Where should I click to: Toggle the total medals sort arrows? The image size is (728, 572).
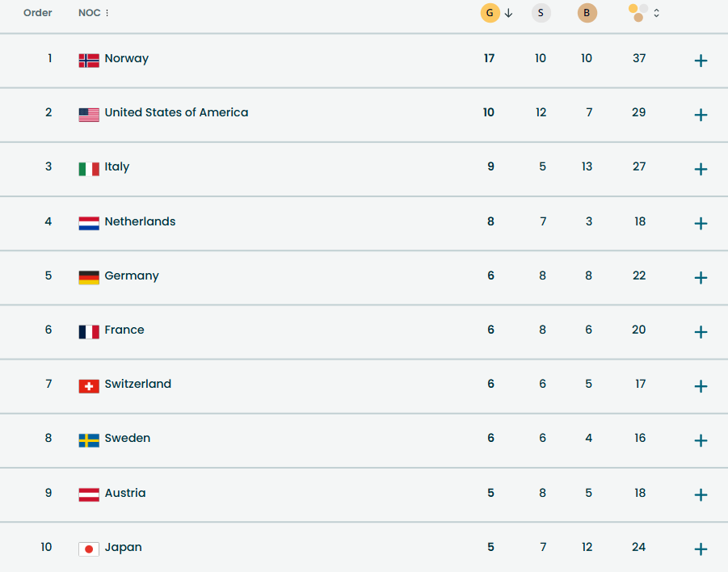657,13
